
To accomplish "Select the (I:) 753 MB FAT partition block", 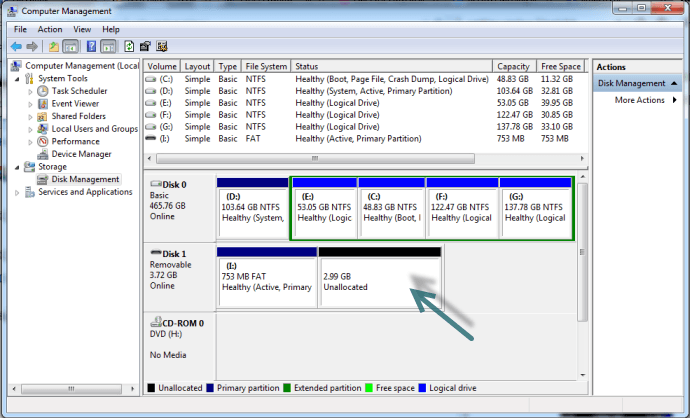I will 267,277.
